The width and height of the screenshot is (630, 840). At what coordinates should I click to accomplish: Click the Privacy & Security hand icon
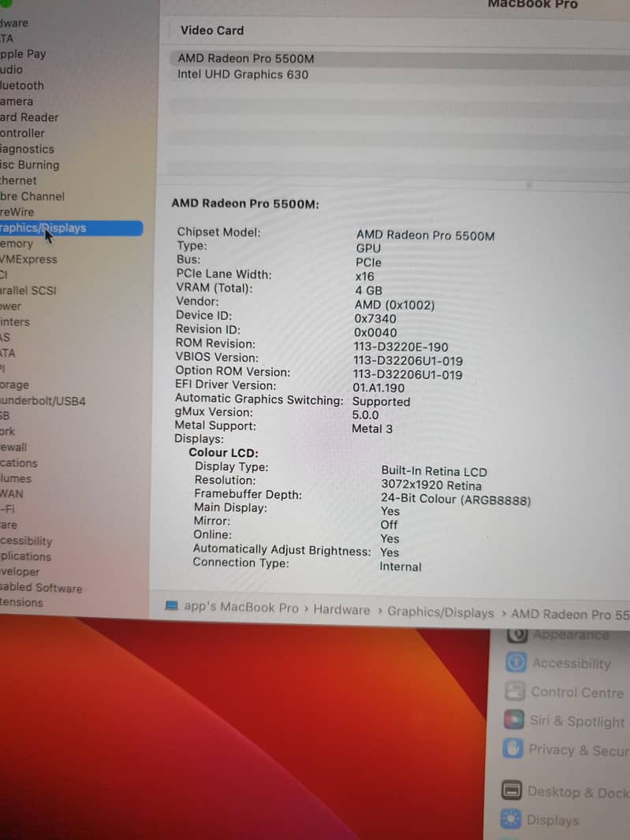[513, 749]
